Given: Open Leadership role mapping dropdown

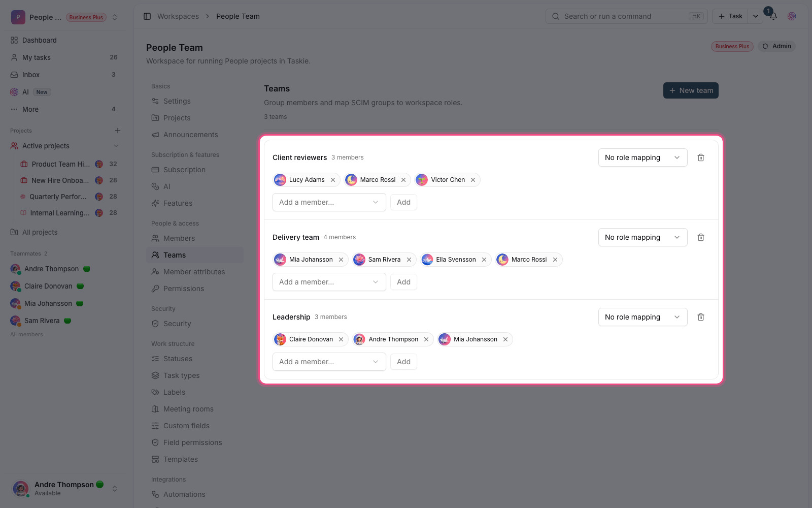Looking at the screenshot, I should 642,317.
